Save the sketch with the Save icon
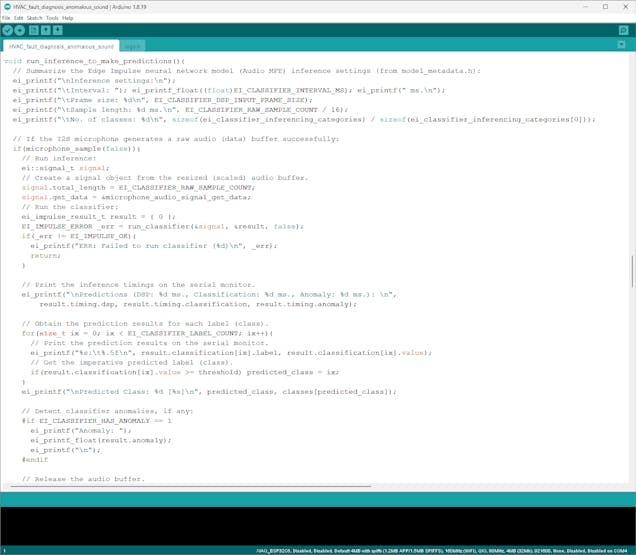 tap(58, 30)
